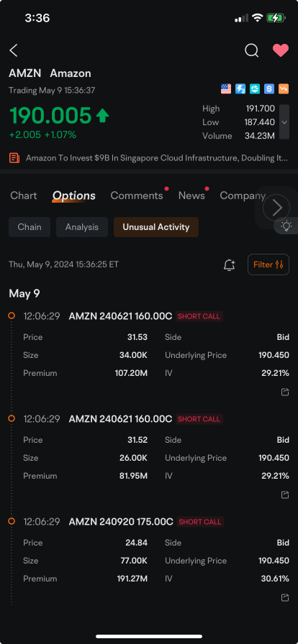Expand the High/Low/Volume details chevron
This screenshot has height=644, width=298.
click(284, 122)
